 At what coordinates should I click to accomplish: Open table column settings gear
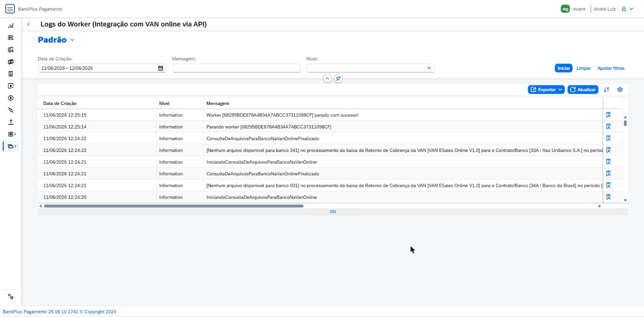tap(620, 90)
